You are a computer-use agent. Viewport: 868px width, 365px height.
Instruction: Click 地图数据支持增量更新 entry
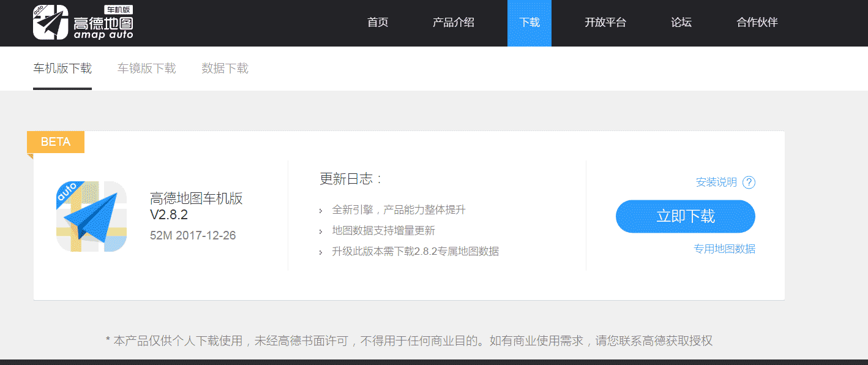[383, 231]
